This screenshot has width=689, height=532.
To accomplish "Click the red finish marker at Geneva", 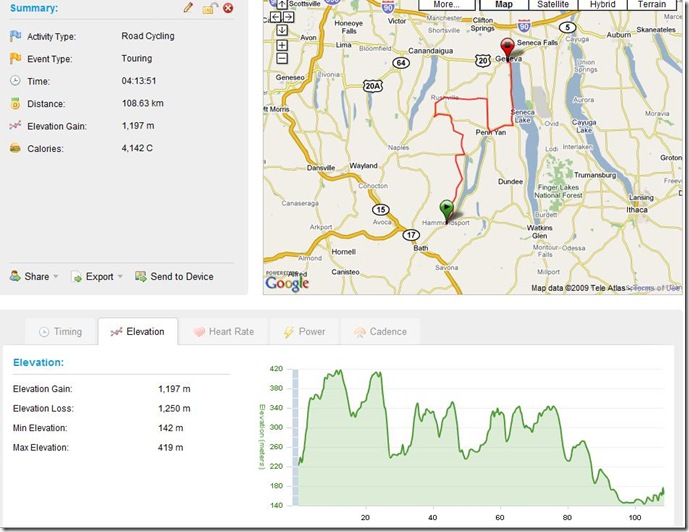I will 508,49.
